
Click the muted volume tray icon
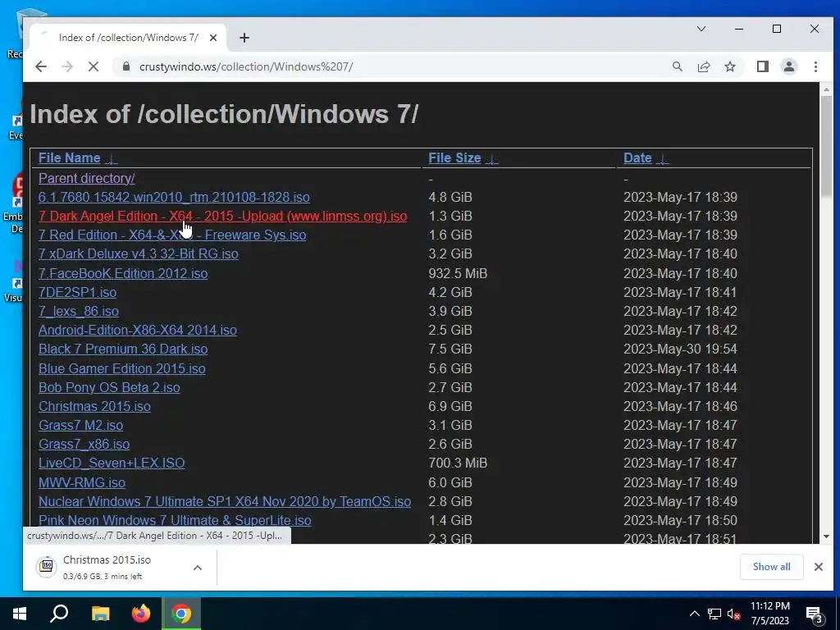click(x=734, y=614)
